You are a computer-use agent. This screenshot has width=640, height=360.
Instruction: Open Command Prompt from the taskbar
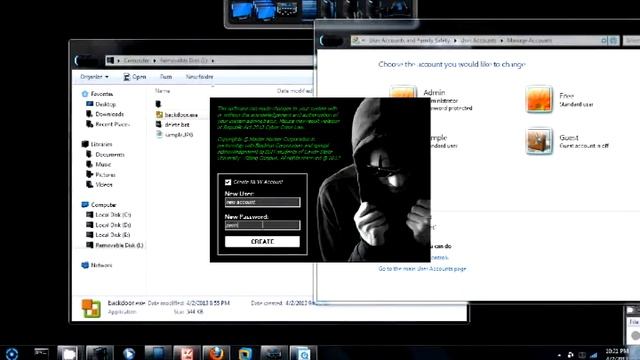[x=42, y=353]
